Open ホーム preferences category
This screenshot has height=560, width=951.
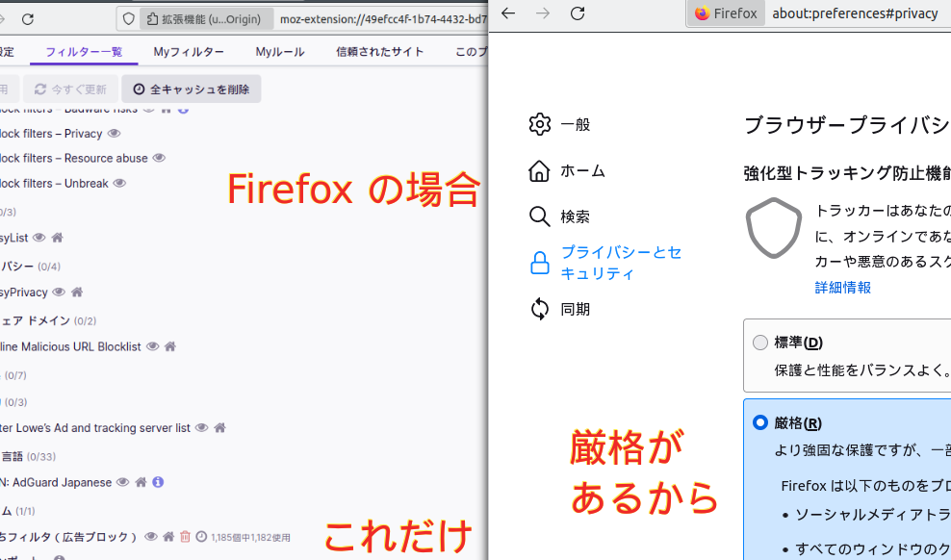click(x=567, y=171)
